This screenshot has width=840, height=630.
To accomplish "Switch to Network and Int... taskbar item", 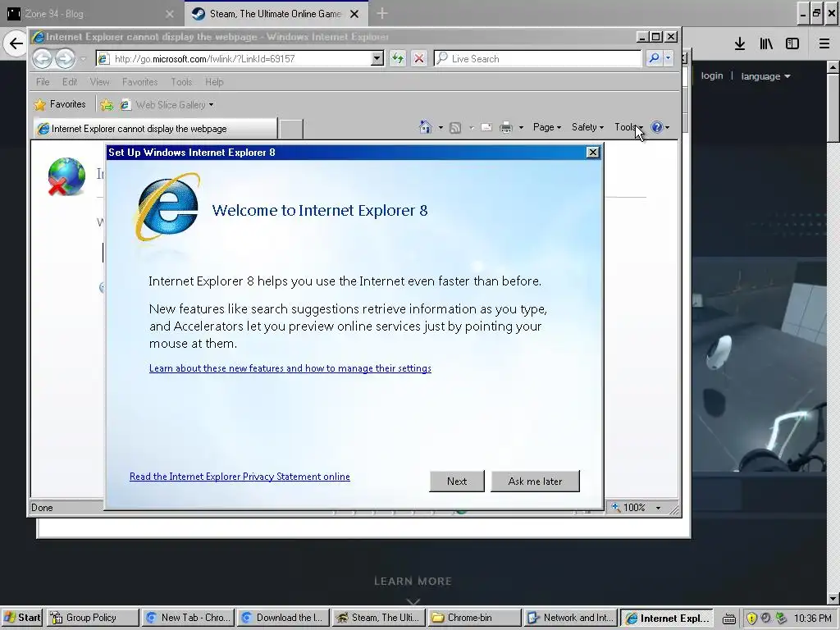I will click(x=571, y=618).
